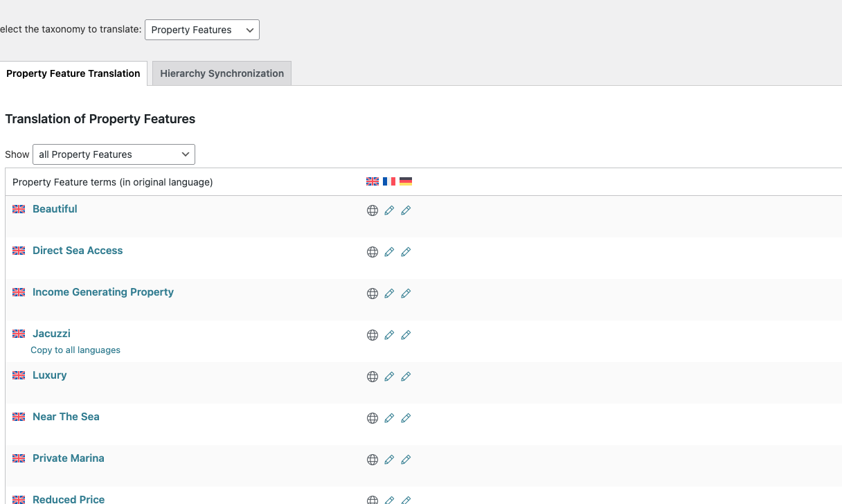The height and width of the screenshot is (504, 842).
Task: Edit German translation of Direct Sea Access
Action: point(406,252)
